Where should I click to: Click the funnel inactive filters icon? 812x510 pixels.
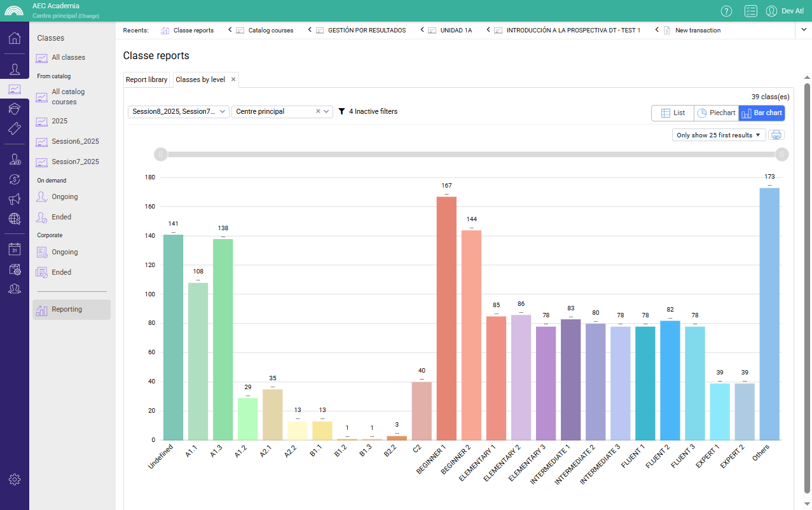pyautogui.click(x=341, y=112)
